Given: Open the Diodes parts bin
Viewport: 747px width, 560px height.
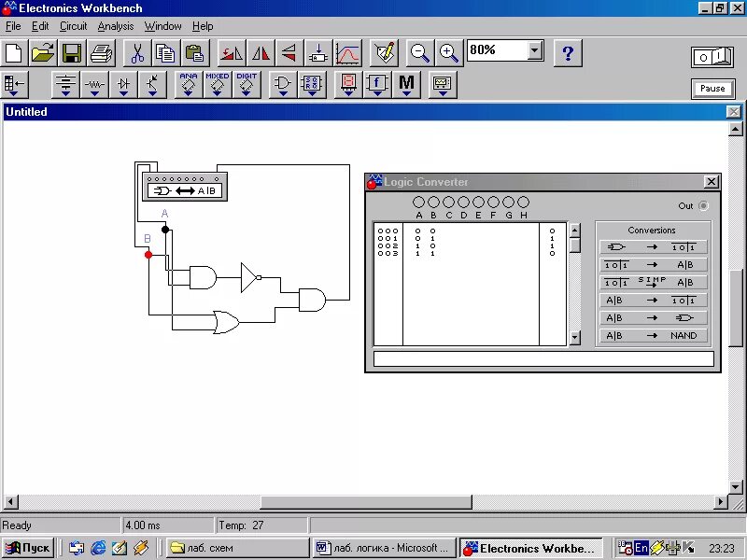Looking at the screenshot, I should (x=123, y=85).
